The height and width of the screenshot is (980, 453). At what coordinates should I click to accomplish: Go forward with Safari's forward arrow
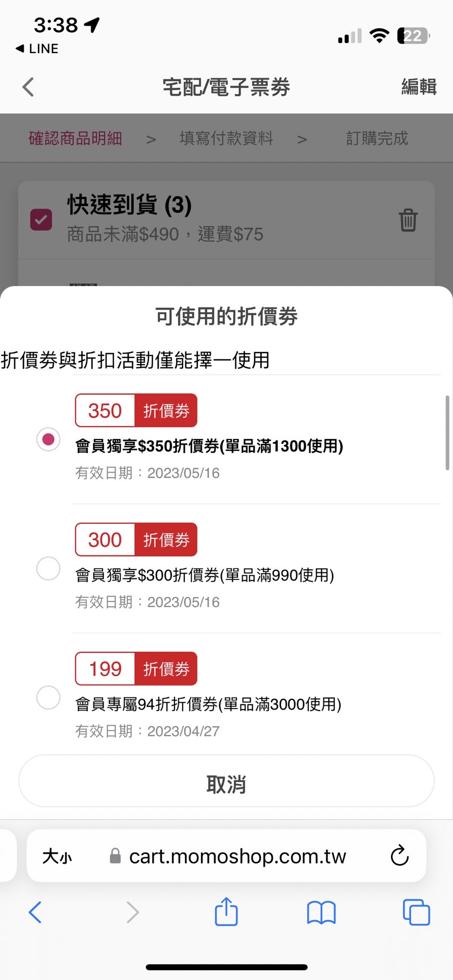132,912
